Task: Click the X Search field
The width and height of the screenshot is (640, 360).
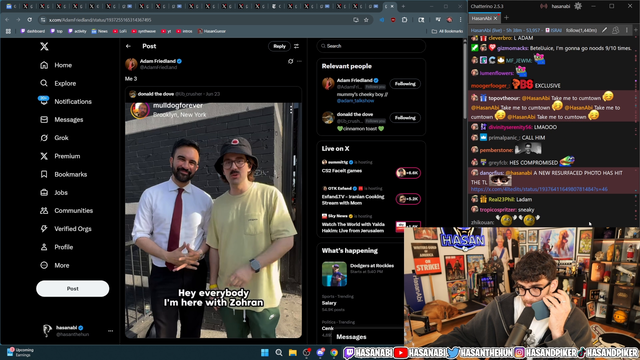Action: 371,46
